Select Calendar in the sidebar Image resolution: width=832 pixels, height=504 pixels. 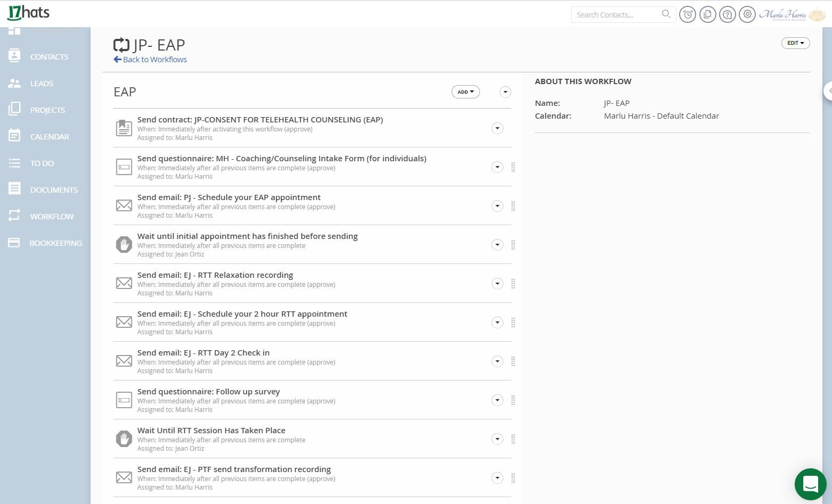50,137
